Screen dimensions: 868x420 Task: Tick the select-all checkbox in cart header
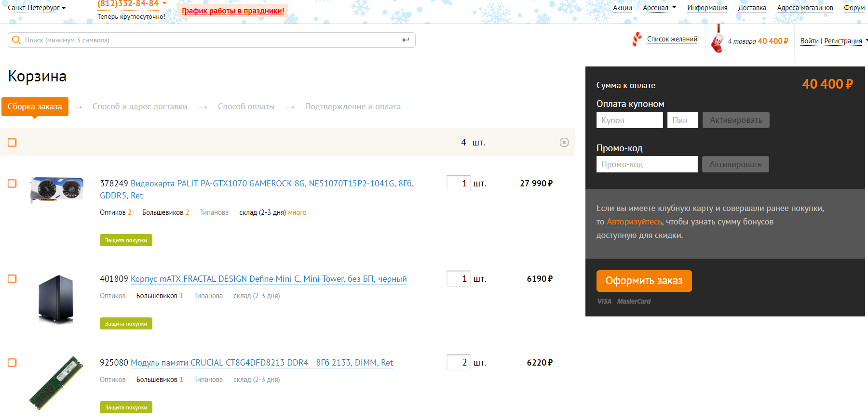(x=12, y=142)
